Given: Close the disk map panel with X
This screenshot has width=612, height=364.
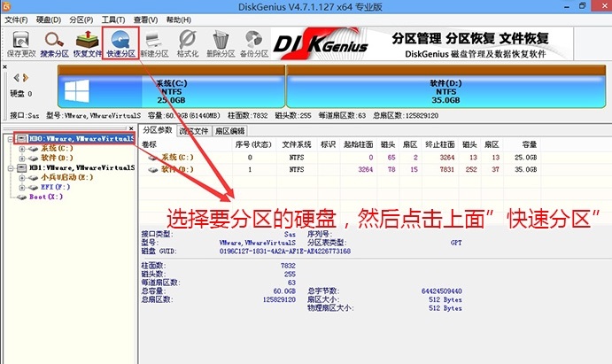Looking at the screenshot, I should click(4, 67).
